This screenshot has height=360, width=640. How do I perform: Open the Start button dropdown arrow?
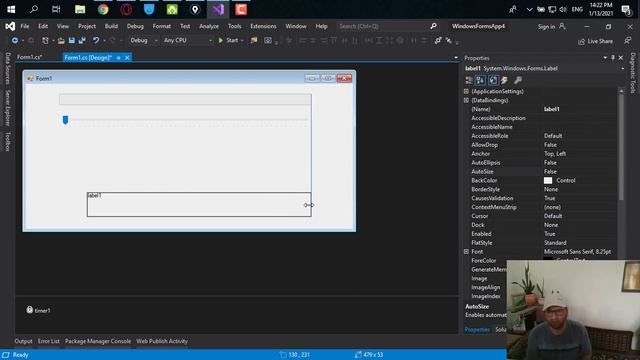pos(242,41)
